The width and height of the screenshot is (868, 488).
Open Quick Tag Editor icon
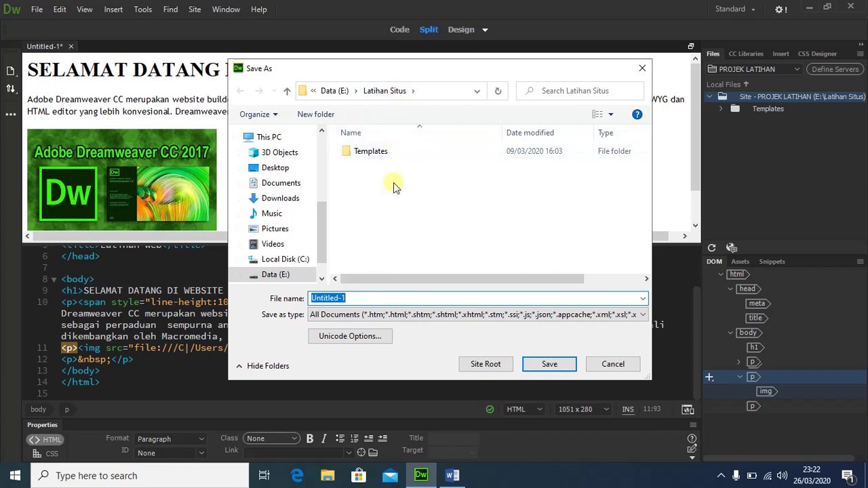[x=692, y=449]
